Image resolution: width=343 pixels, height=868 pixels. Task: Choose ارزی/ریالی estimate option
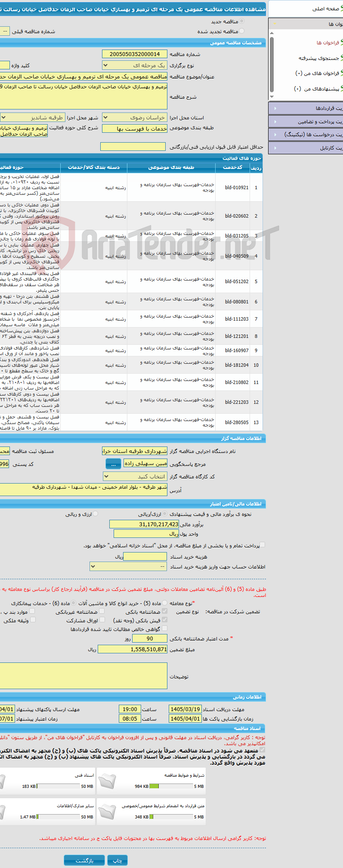coord(165,514)
